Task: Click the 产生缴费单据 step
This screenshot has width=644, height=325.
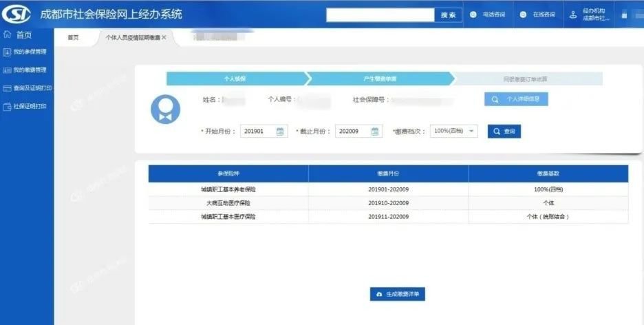Action: 380,79
